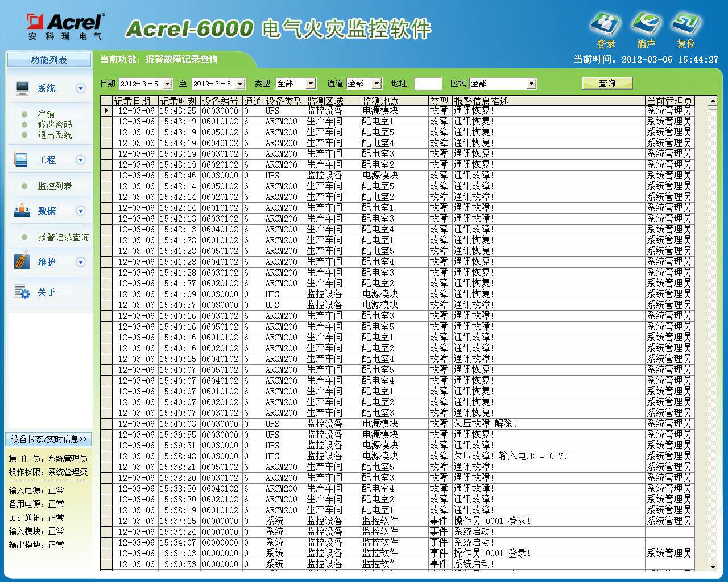This screenshot has width=728, height=582.
Task: Select the time cell 15:40:37
Action: tap(179, 305)
